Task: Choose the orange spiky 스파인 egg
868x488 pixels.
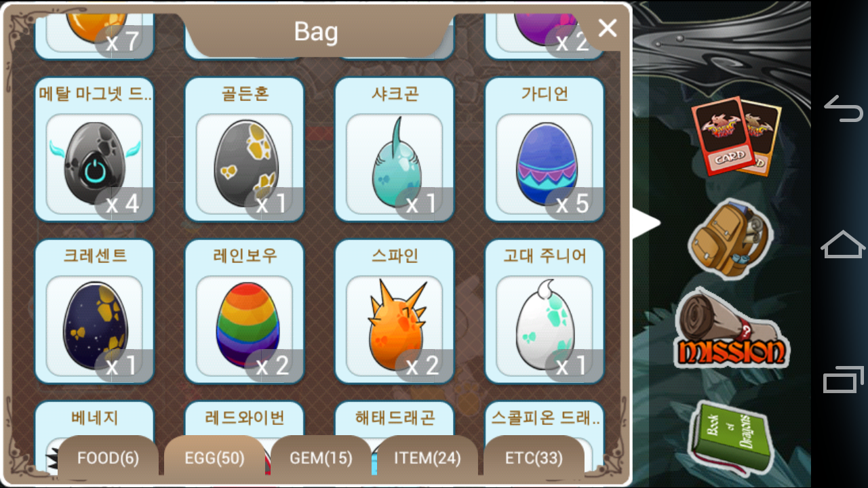Action: click(x=394, y=311)
